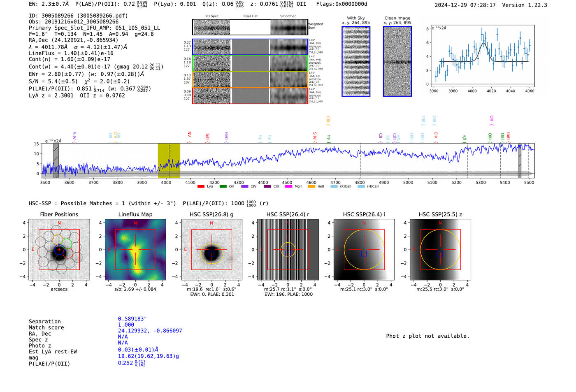This screenshot has width=576, height=392.
Task: Select the HSC SSP(26.4) r-band cutout
Action: point(288,250)
